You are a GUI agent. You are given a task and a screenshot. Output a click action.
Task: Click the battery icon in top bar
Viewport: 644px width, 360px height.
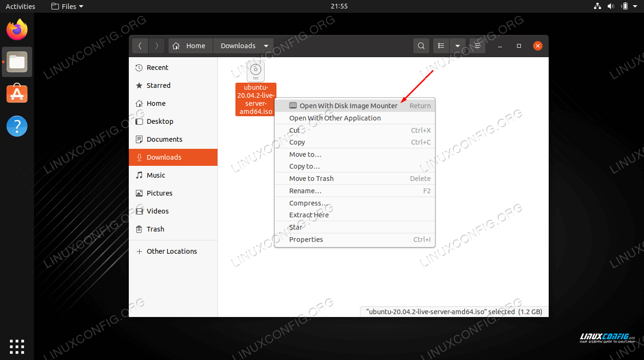[x=625, y=6]
